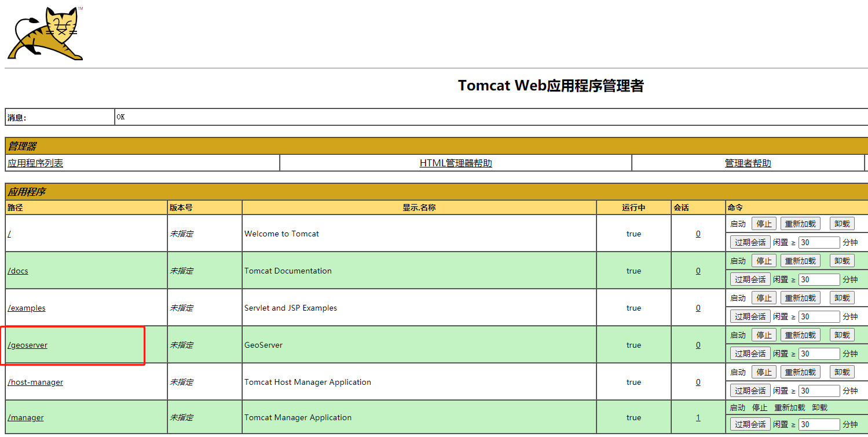Open the /host-manager application path
868x437 pixels.
pyautogui.click(x=35, y=382)
